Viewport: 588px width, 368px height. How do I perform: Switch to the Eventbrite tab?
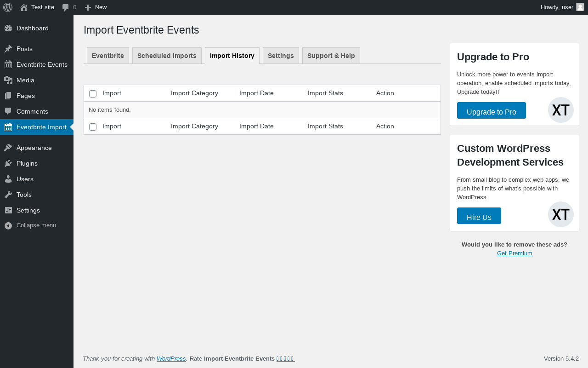(108, 56)
